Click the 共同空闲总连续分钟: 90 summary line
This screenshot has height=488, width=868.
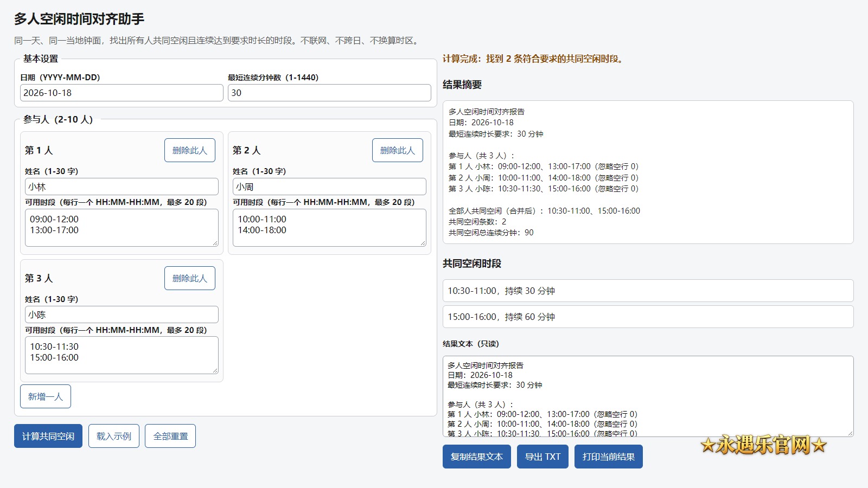pos(491,233)
